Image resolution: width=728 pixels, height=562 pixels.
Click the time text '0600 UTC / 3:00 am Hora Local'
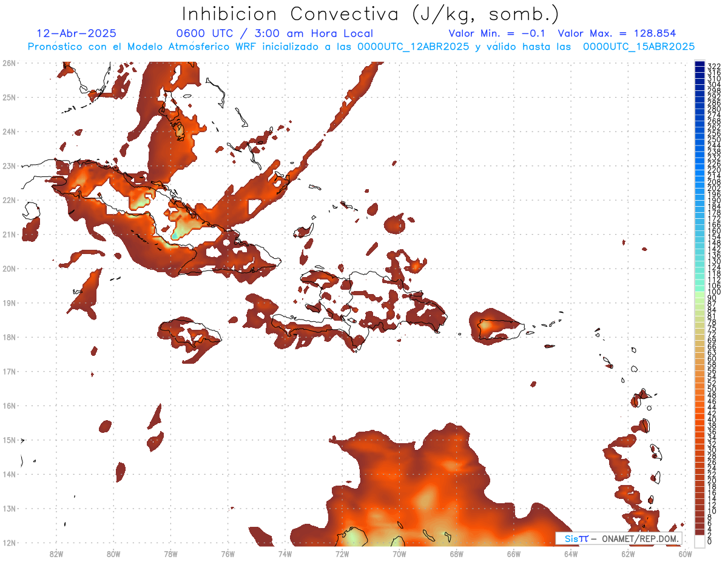pos(274,33)
